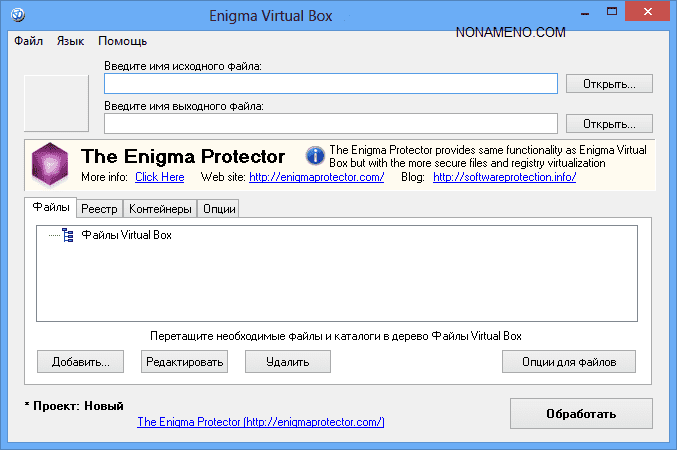Image resolution: width=677 pixels, height=450 pixels.
Task: Open the Язык menu
Action: (x=70, y=41)
